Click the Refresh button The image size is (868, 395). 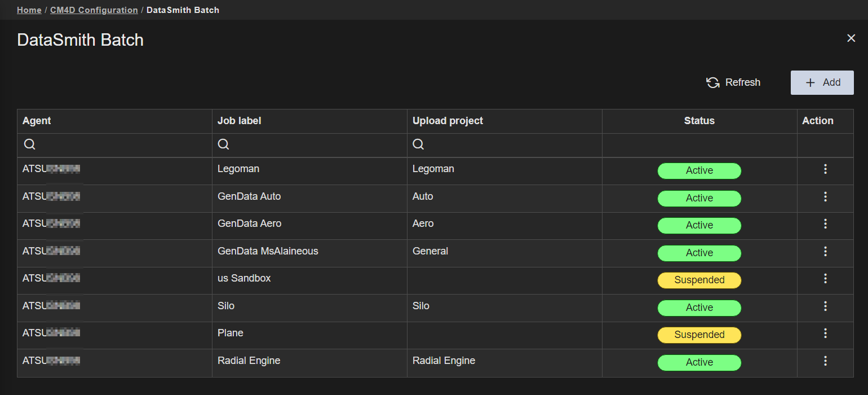733,82
